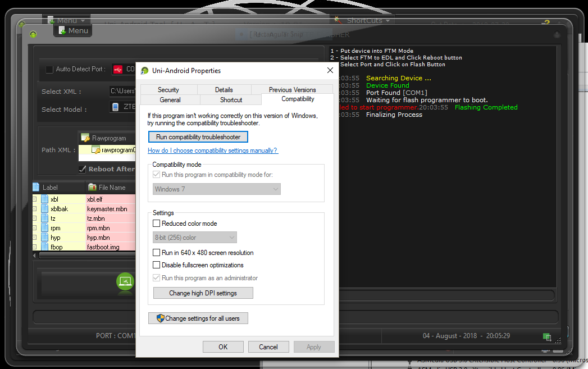Enable Disable fullscreen optimizations checkbox
The width and height of the screenshot is (588, 369).
click(156, 265)
